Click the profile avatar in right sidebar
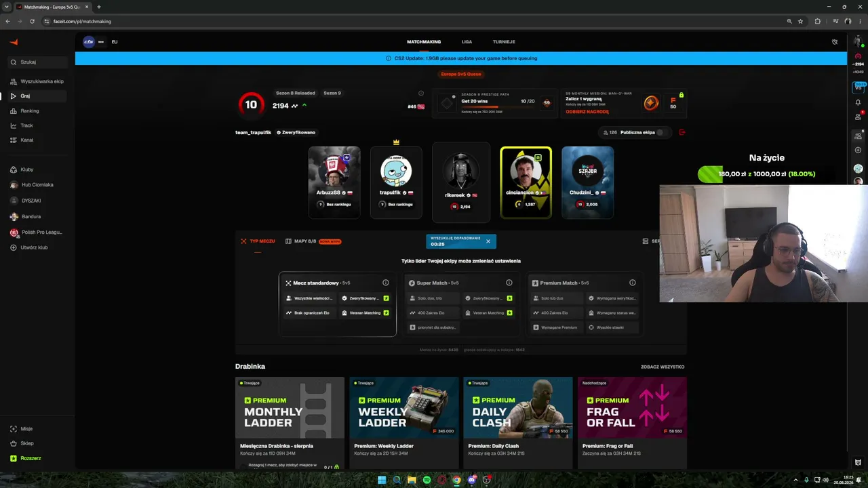The image size is (868, 488). click(x=858, y=42)
